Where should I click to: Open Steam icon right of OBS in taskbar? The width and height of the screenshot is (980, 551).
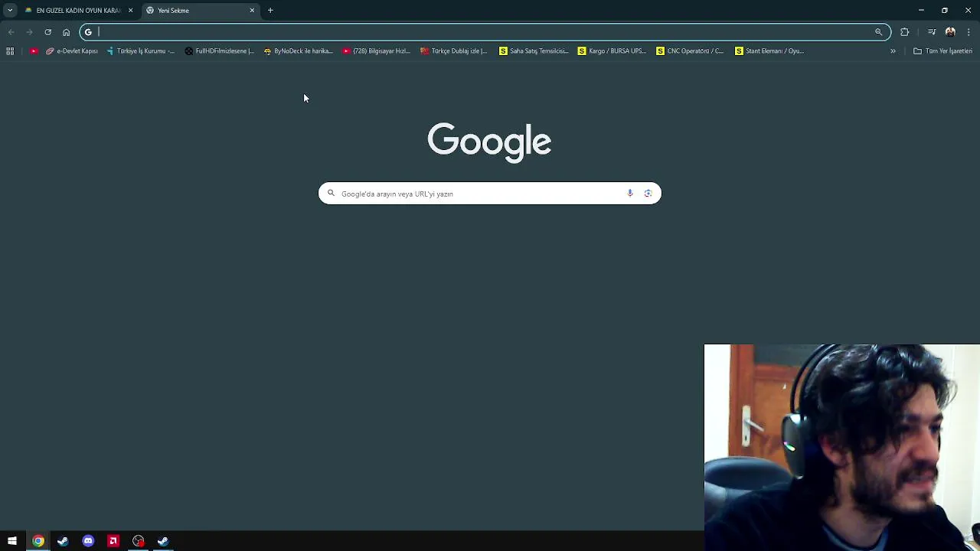(x=163, y=541)
